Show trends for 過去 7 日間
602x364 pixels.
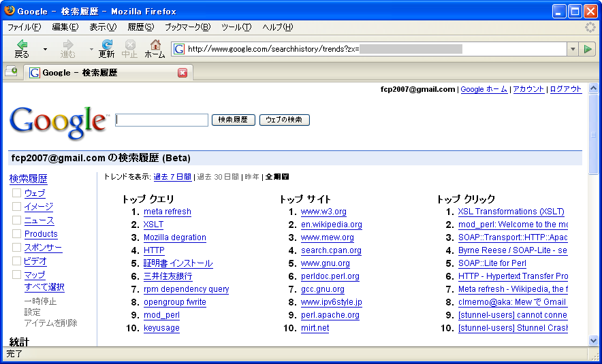pyautogui.click(x=172, y=177)
